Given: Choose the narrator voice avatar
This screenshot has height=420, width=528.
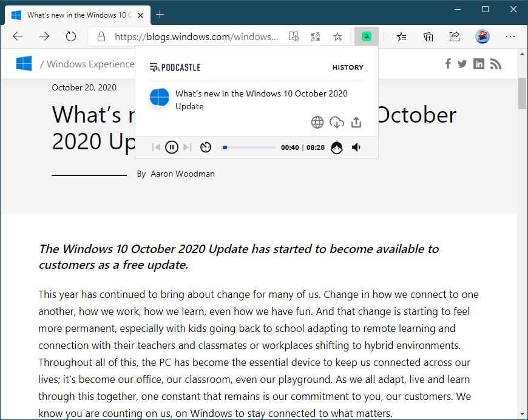Looking at the screenshot, I should 337,147.
